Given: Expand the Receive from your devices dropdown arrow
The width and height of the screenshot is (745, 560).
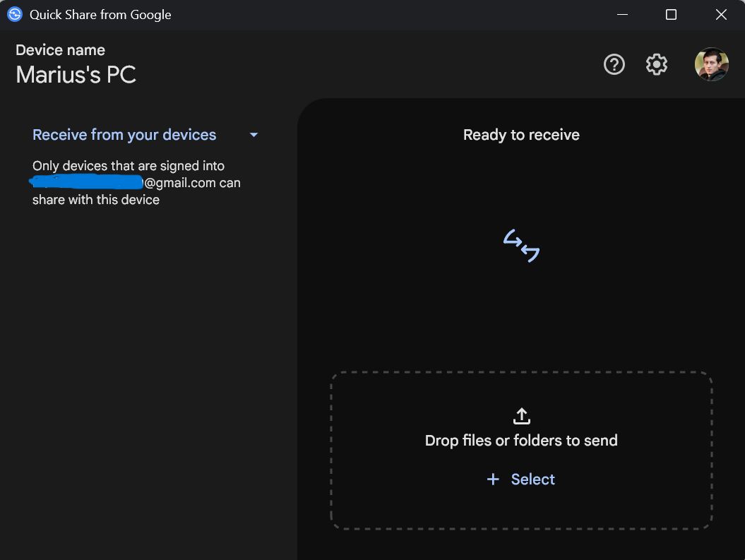Looking at the screenshot, I should [x=254, y=135].
